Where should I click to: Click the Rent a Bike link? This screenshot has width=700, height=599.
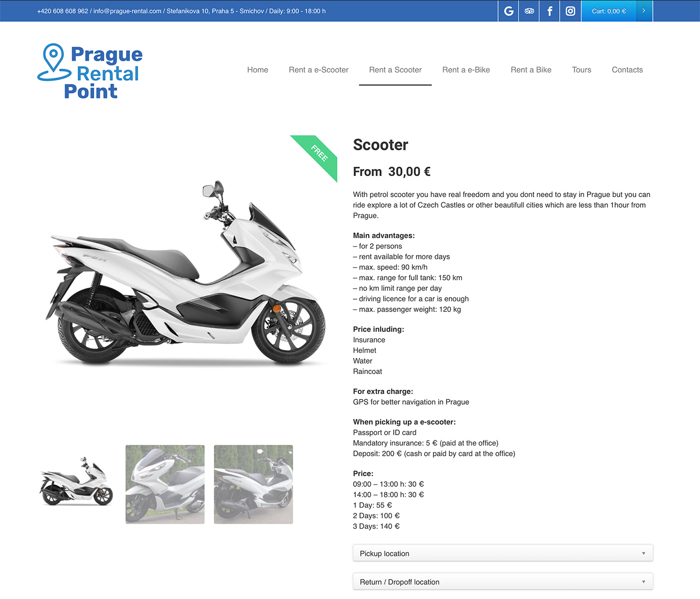pos(531,70)
